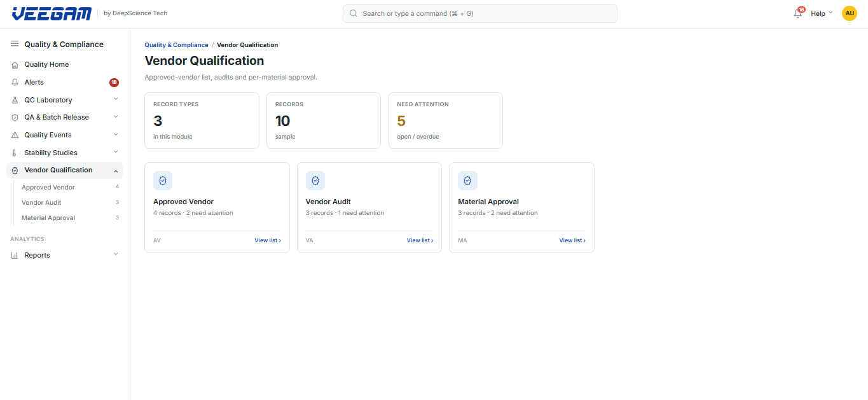This screenshot has height=400, width=868.
Task: Click the VA code on Vendor Audit card
Action: [x=310, y=240]
